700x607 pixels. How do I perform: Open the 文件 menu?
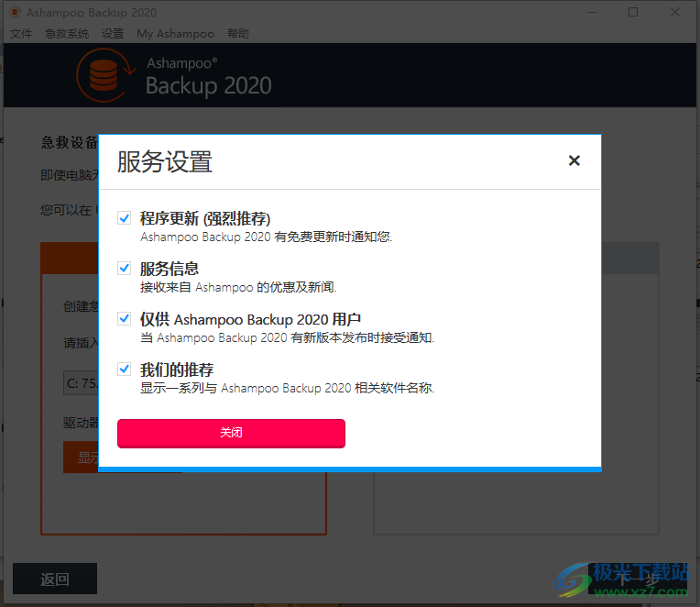pos(21,34)
